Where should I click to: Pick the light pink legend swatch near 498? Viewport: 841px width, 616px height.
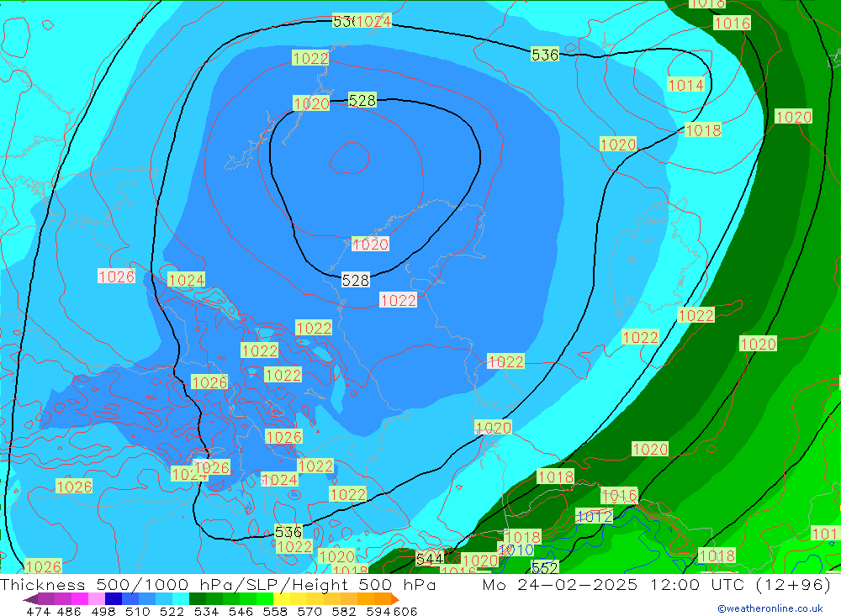coord(97,599)
